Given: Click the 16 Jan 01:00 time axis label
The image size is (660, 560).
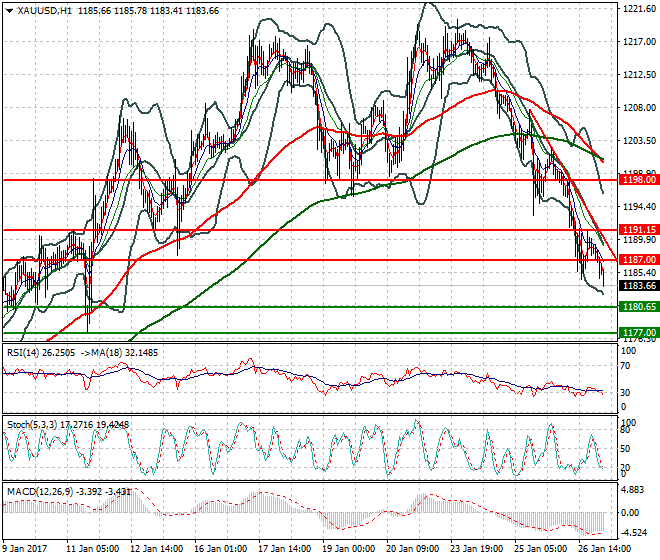Looking at the screenshot, I should [221, 549].
